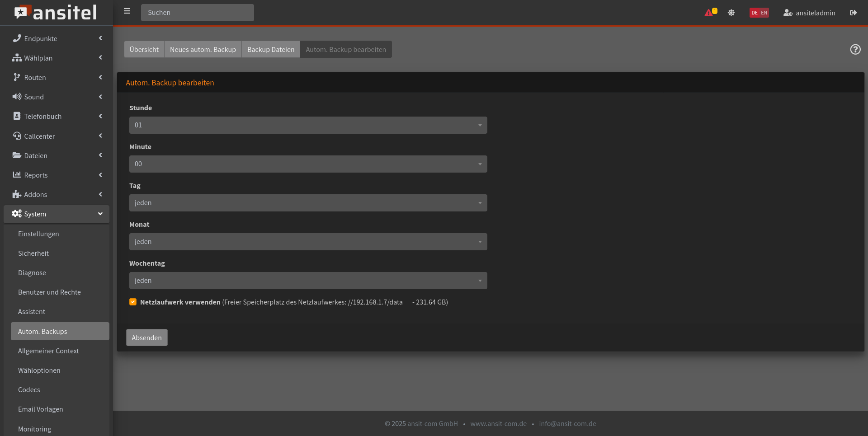The width and height of the screenshot is (868, 436).
Task: Open the Wochentag dropdown
Action: (x=308, y=281)
